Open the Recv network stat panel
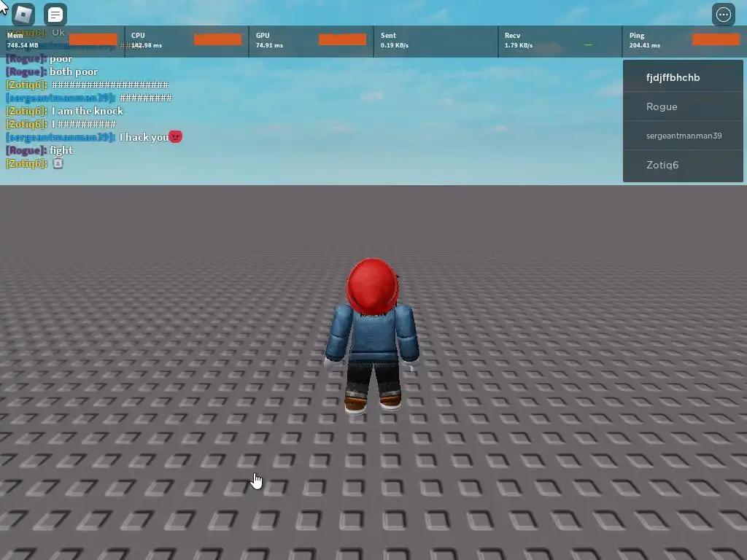 [x=560, y=41]
